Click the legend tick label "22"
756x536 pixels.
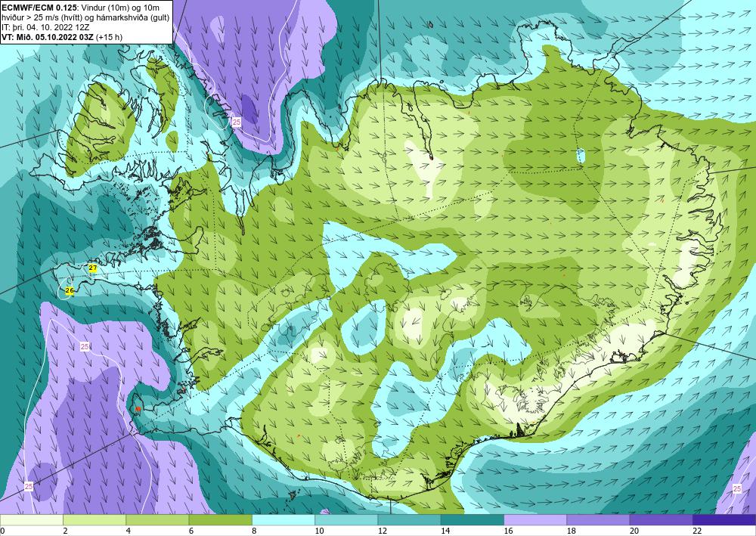coord(697,531)
